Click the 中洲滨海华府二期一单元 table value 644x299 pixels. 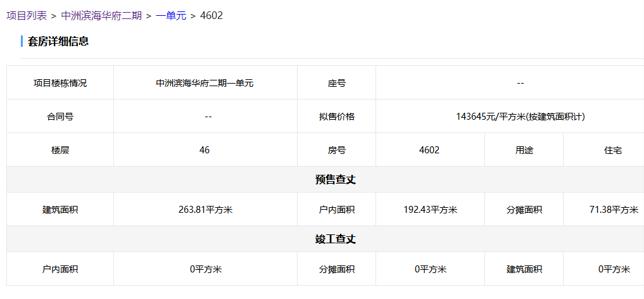(205, 83)
